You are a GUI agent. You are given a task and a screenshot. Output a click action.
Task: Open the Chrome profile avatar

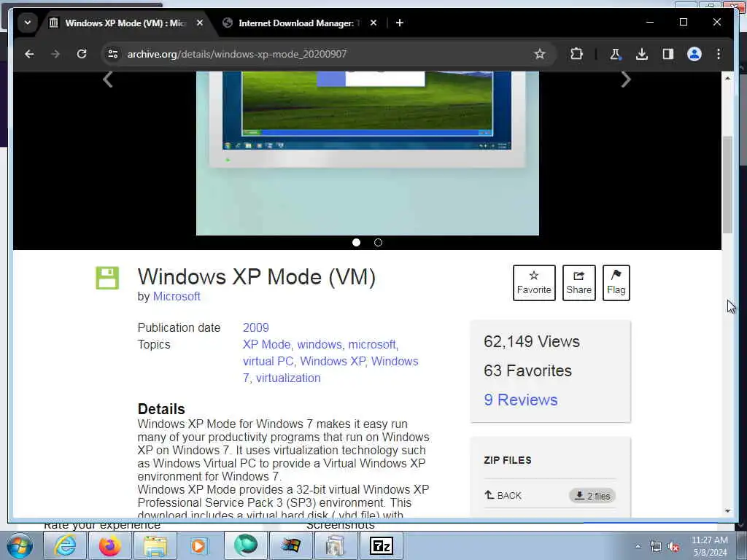[x=694, y=54]
